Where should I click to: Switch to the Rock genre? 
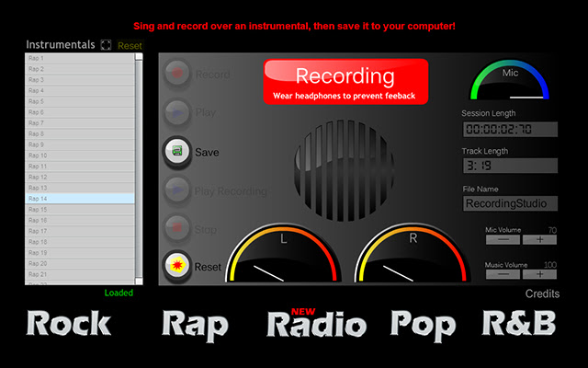coord(69,323)
